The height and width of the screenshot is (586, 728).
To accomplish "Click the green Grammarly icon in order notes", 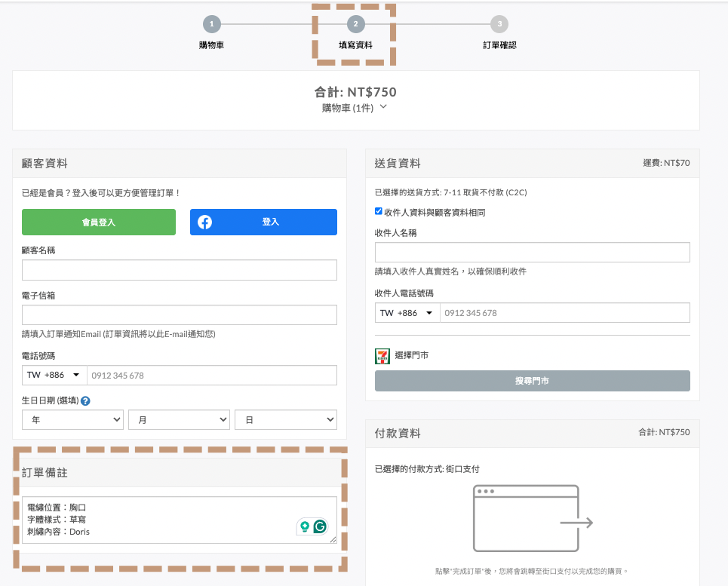I will tap(321, 527).
